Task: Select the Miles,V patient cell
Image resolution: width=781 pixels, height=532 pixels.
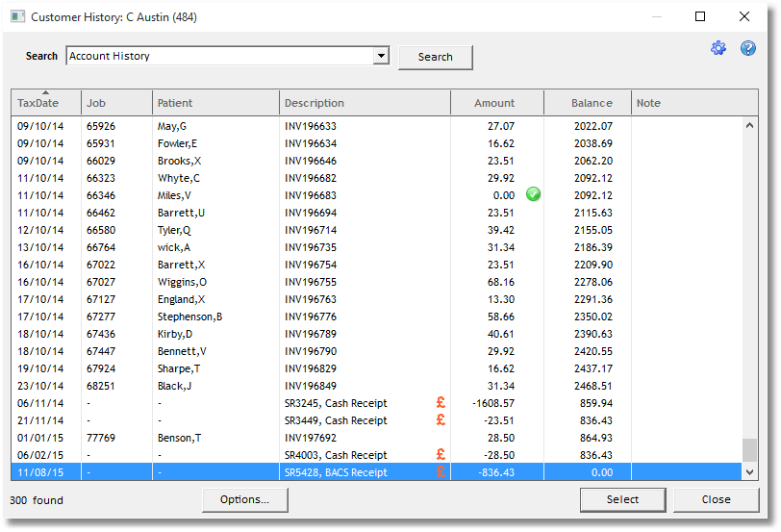Action: pyautogui.click(x=174, y=195)
